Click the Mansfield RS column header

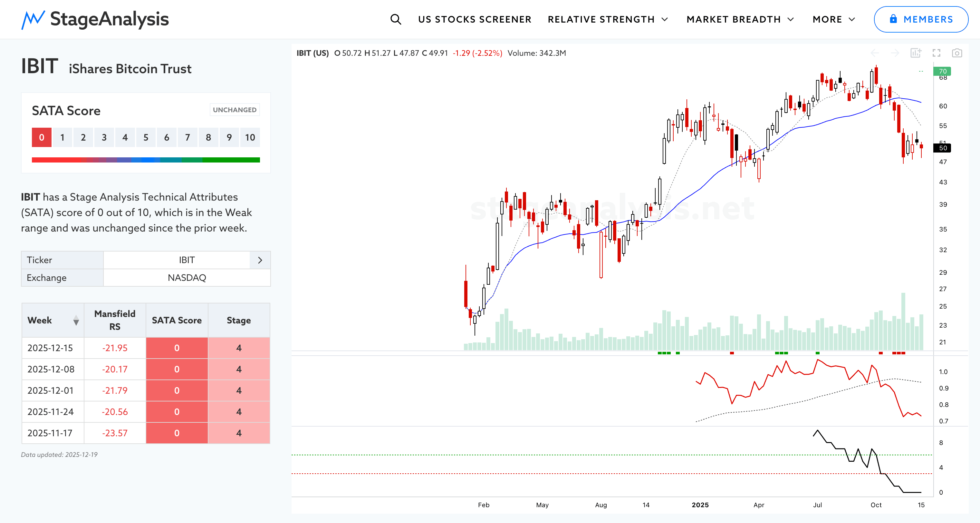[114, 320]
